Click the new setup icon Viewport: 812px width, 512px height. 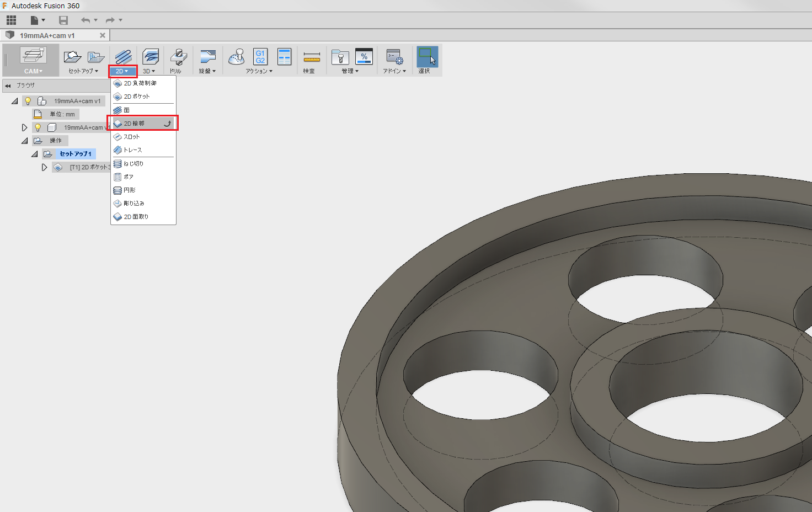72,57
